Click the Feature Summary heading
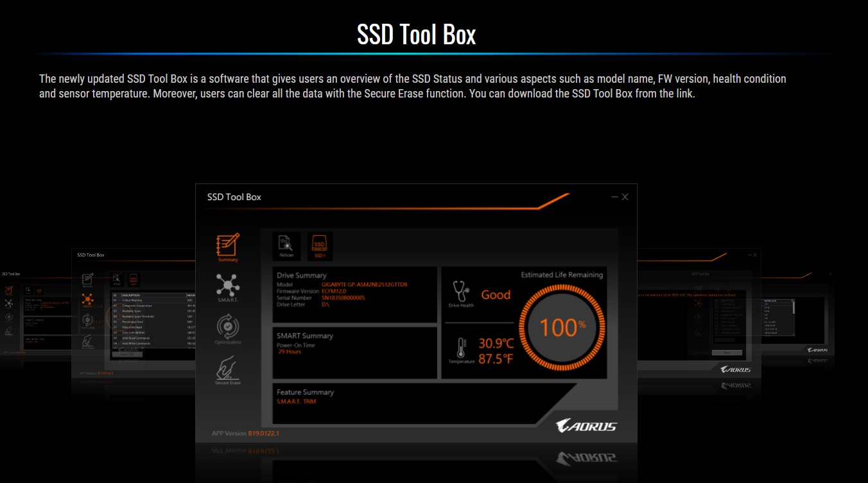Image resolution: width=868 pixels, height=483 pixels. tap(306, 392)
